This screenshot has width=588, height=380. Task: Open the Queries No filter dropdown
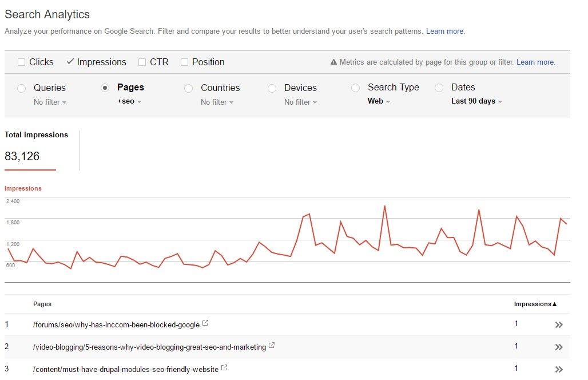(x=50, y=102)
